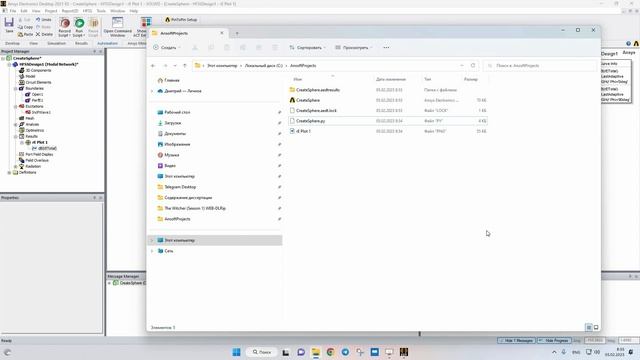The height and width of the screenshot is (360, 640).
Task: Open the File menu in Ansys
Action: coord(13,11)
